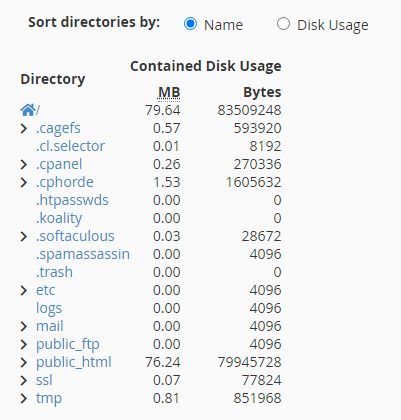Click the 83509248 bytes value
Image resolution: width=401 pixels, height=420 pixels.
[249, 110]
